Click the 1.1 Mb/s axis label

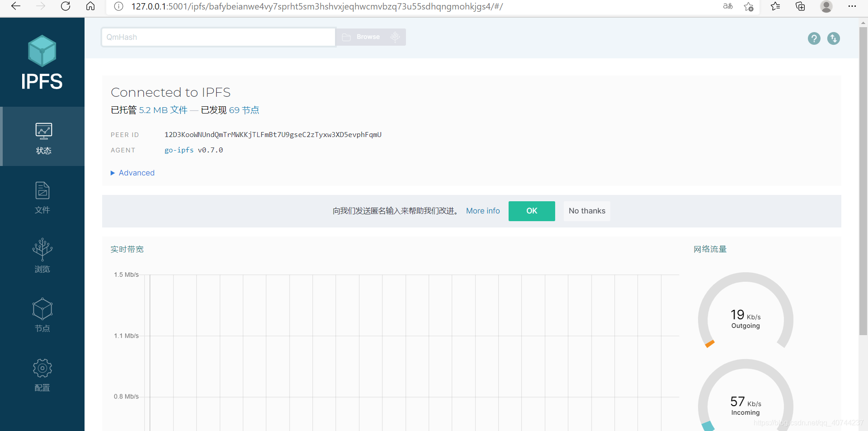126,336
